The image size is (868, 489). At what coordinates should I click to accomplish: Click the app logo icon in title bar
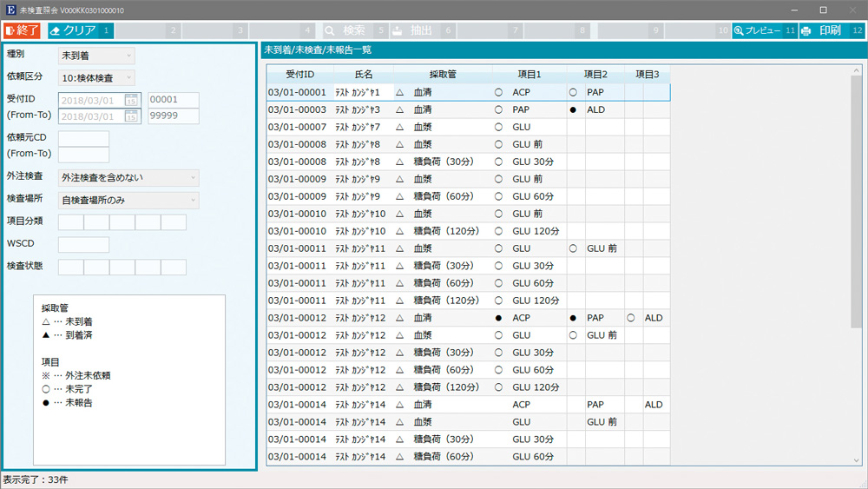click(x=10, y=10)
